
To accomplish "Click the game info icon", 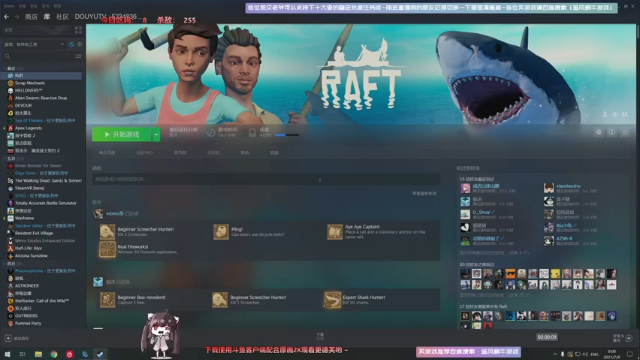I will click(x=611, y=132).
